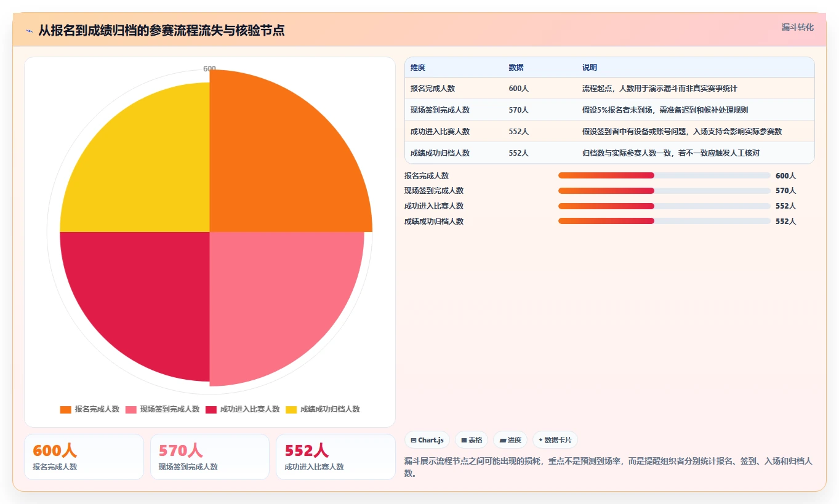This screenshot has width=839, height=504.
Task: Click the 成绩成功归档人数 progress bar
Action: (x=664, y=221)
